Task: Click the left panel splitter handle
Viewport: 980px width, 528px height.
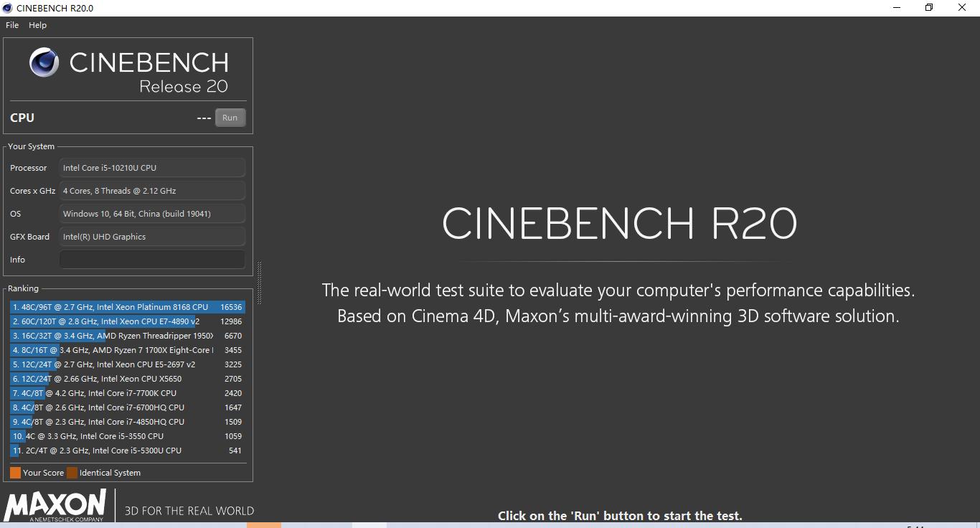Action: 259,283
